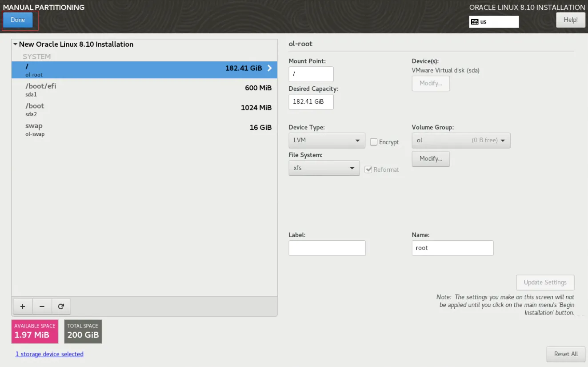Click the arrow on the root partition row
The width and height of the screenshot is (588, 367).
(269, 69)
